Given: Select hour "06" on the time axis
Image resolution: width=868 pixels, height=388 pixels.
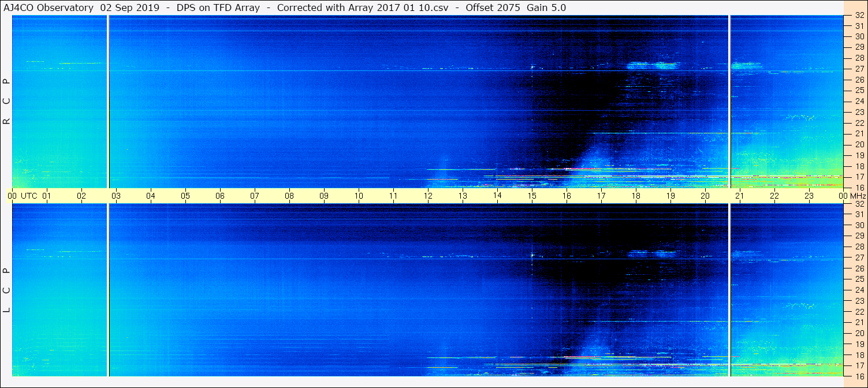Looking at the screenshot, I should pos(220,196).
